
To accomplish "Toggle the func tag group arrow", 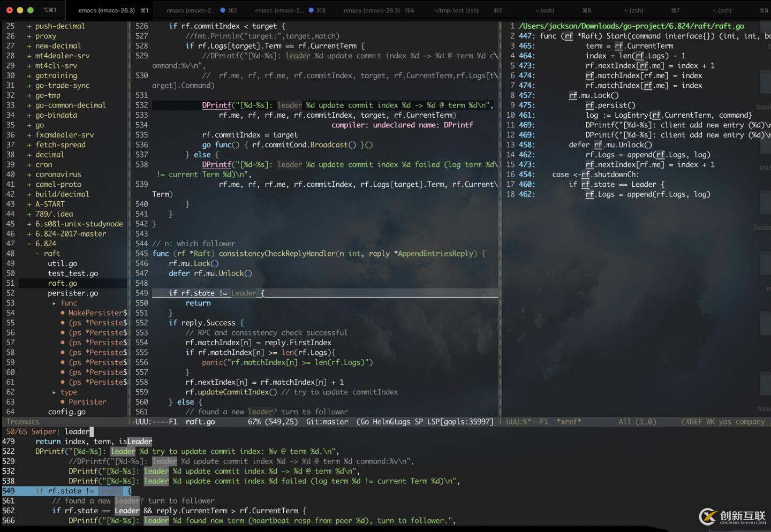I will [54, 303].
